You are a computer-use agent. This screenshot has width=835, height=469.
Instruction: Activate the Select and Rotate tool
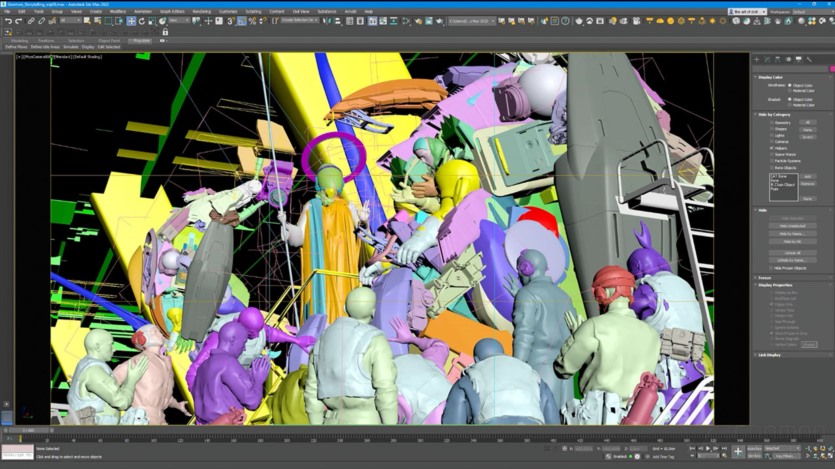coord(142,21)
